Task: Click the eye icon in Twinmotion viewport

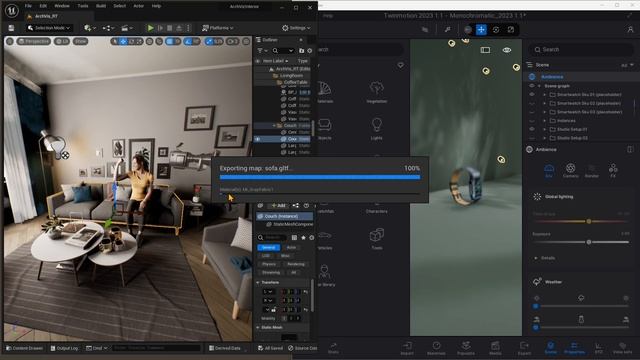Action: click(x=507, y=50)
